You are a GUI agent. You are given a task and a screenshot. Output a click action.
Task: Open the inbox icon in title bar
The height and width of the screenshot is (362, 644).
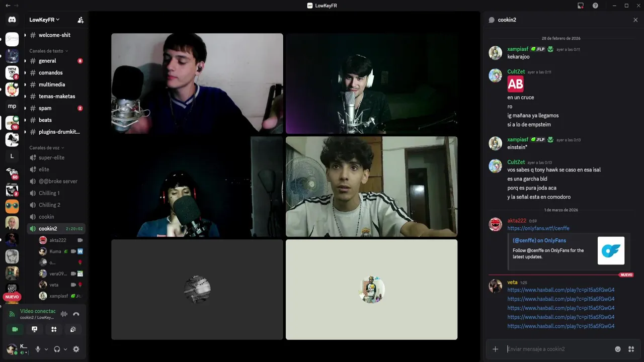click(x=581, y=6)
